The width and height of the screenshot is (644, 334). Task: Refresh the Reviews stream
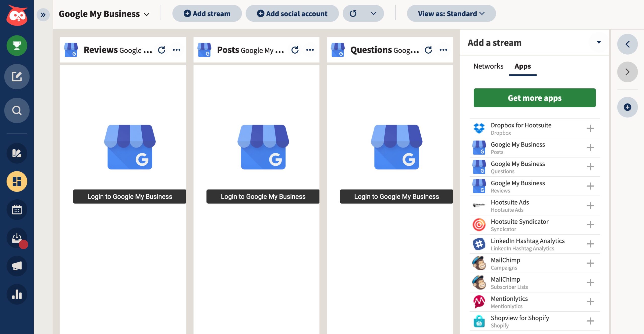162,50
